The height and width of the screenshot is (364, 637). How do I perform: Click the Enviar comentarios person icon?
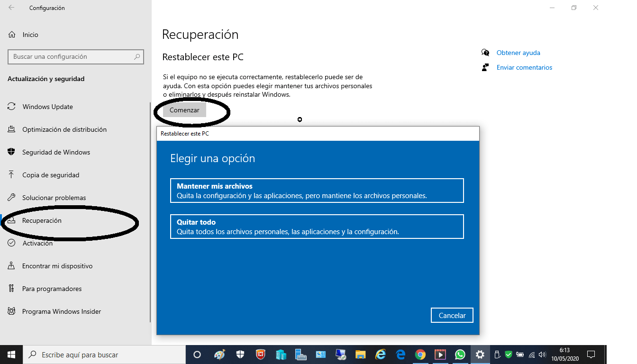(485, 67)
